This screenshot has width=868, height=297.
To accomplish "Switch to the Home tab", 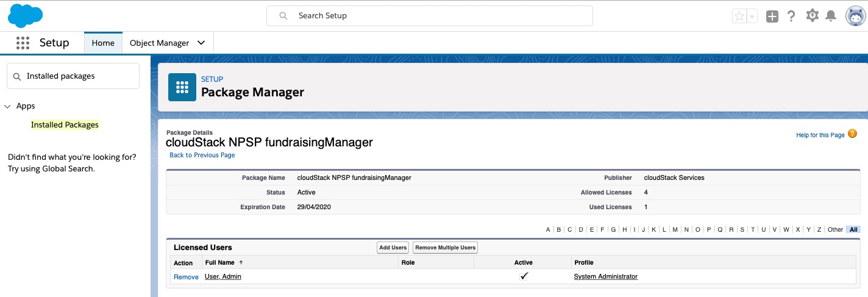I will 103,43.
